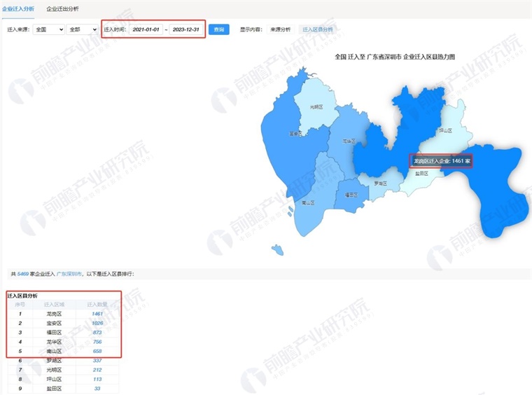Select the 迁入数量 column header

97,305
